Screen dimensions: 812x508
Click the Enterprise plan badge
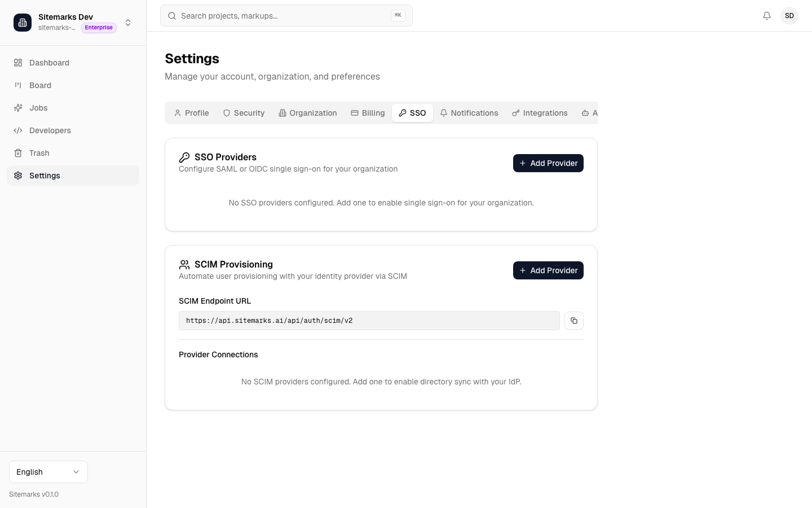(x=99, y=27)
